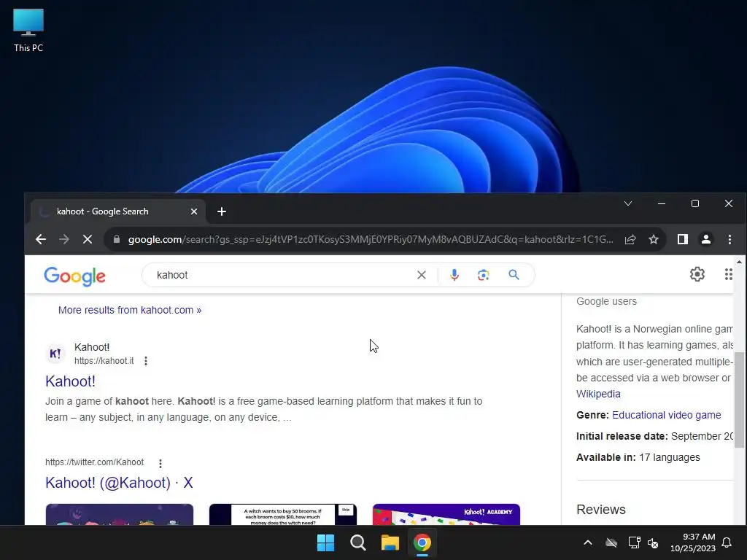The height and width of the screenshot is (560, 747).
Task: Open Google quick settings gear
Action: pyautogui.click(x=697, y=274)
